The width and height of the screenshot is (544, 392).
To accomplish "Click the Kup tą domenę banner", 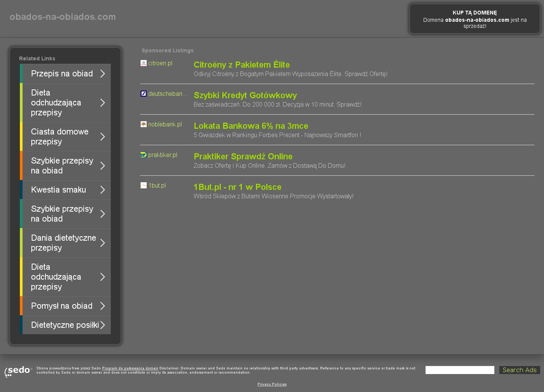I will (x=474, y=19).
